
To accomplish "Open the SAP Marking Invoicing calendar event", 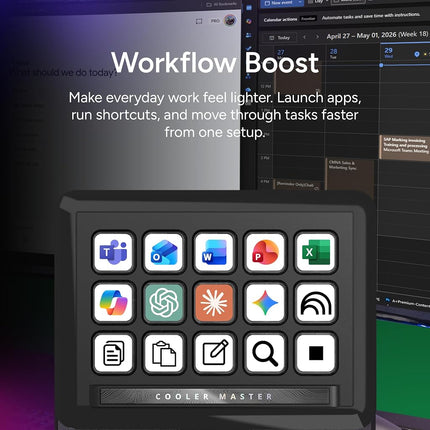I will [x=405, y=146].
